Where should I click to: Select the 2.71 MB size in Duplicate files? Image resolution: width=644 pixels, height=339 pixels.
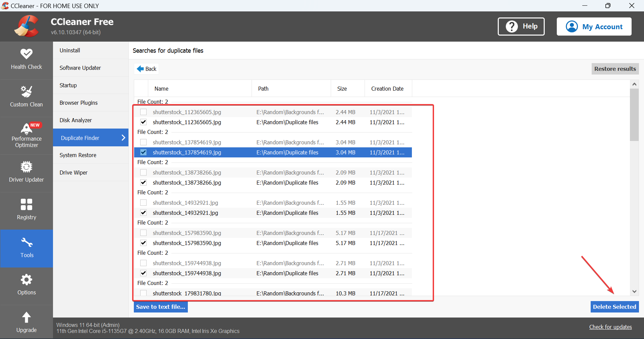coord(345,273)
